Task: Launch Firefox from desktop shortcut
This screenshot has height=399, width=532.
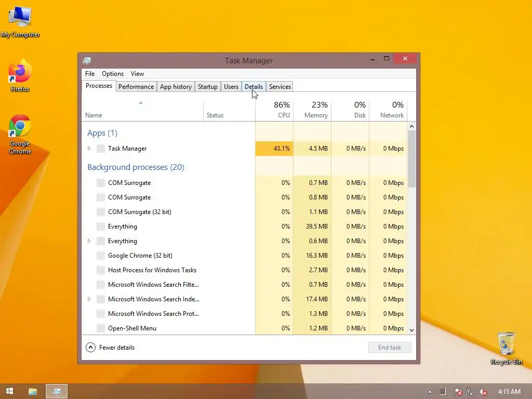Action: coord(20,75)
